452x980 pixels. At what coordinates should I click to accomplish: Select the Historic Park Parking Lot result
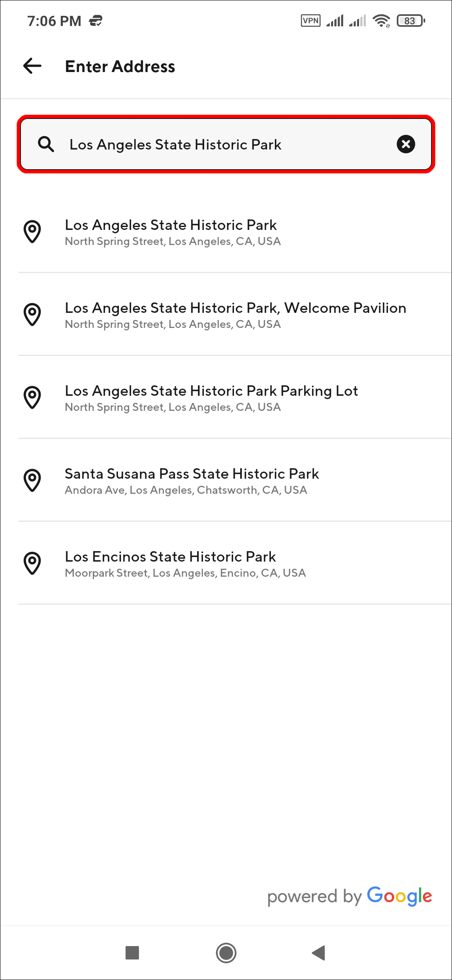(x=211, y=398)
